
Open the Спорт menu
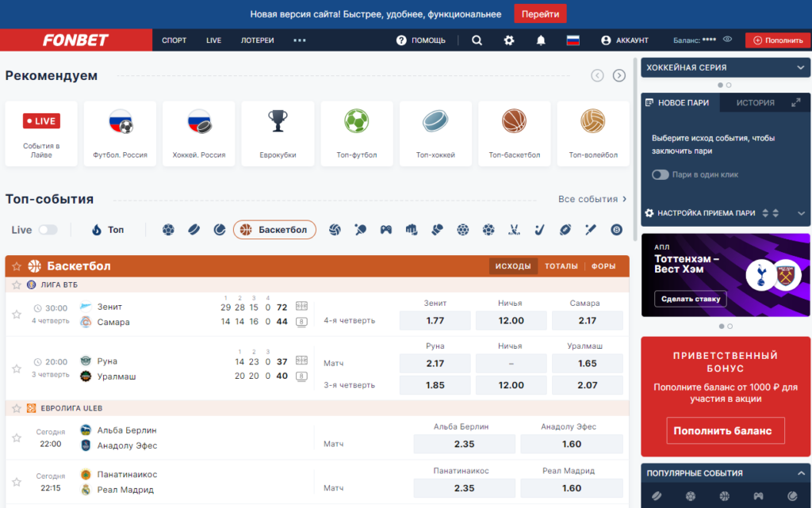(x=174, y=40)
